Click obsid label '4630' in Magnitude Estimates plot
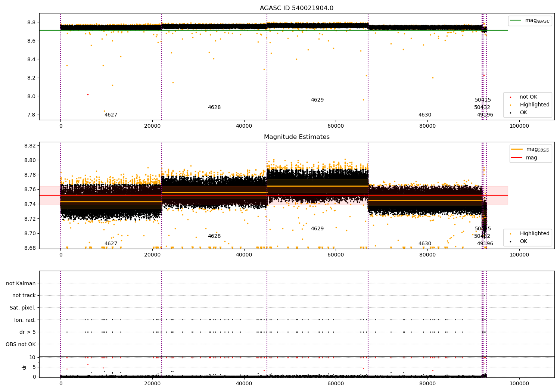Image resolution: width=560 pixels, height=392 pixels. point(425,244)
